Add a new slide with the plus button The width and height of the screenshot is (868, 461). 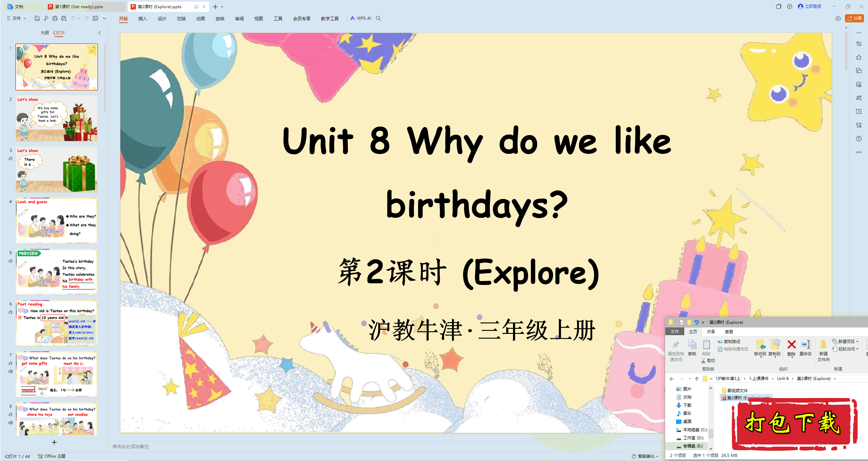[x=54, y=442]
